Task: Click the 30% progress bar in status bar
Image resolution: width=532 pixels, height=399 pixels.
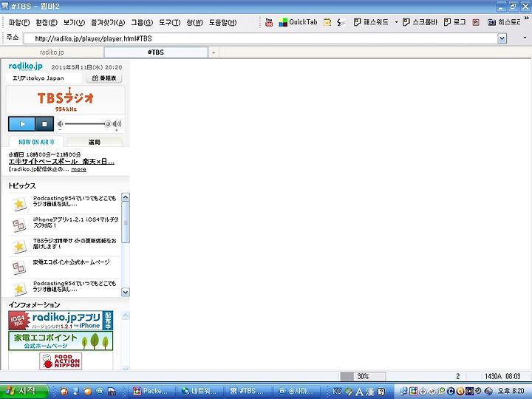Action: (363, 376)
